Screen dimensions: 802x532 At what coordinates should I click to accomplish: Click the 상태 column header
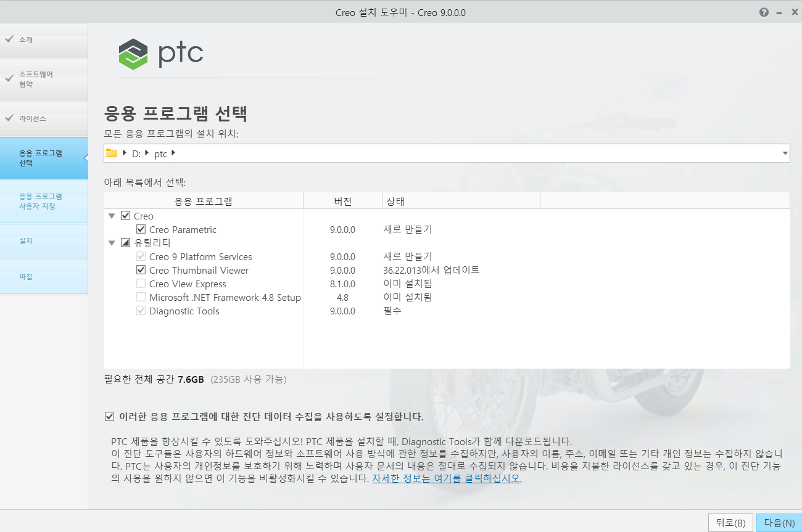461,202
